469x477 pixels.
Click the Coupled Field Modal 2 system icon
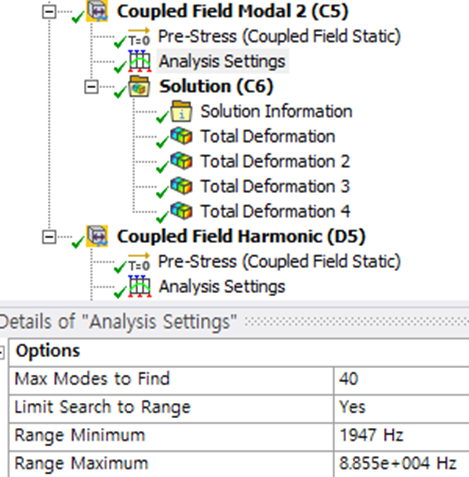point(97,11)
